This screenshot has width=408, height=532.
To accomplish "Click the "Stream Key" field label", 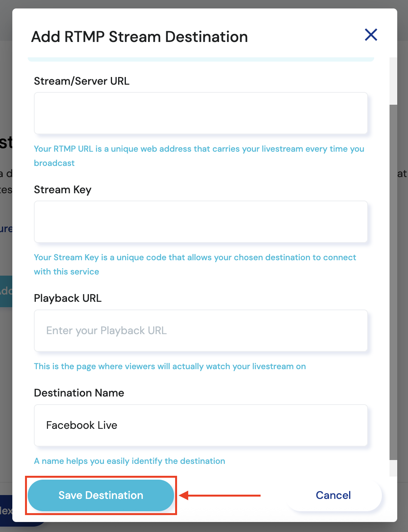I will click(x=62, y=190).
